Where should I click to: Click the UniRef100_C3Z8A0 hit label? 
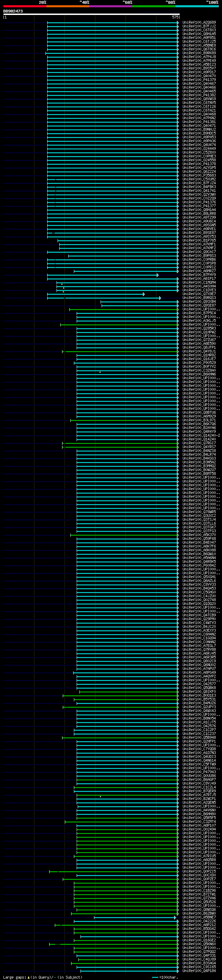199,370
